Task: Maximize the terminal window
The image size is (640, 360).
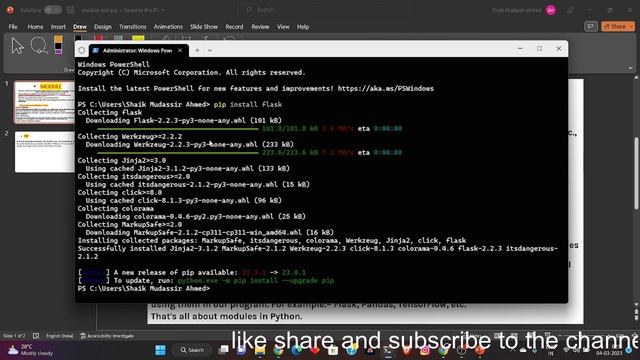Action: 540,49
